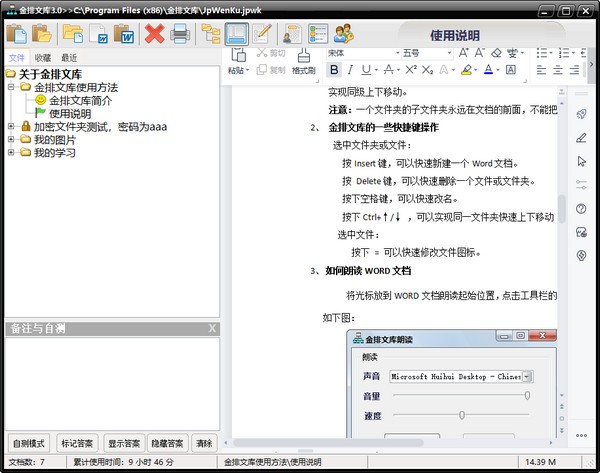Open the 宋体 font name dropdown
Image resolution: width=600 pixels, height=473 pixels.
coord(358,52)
